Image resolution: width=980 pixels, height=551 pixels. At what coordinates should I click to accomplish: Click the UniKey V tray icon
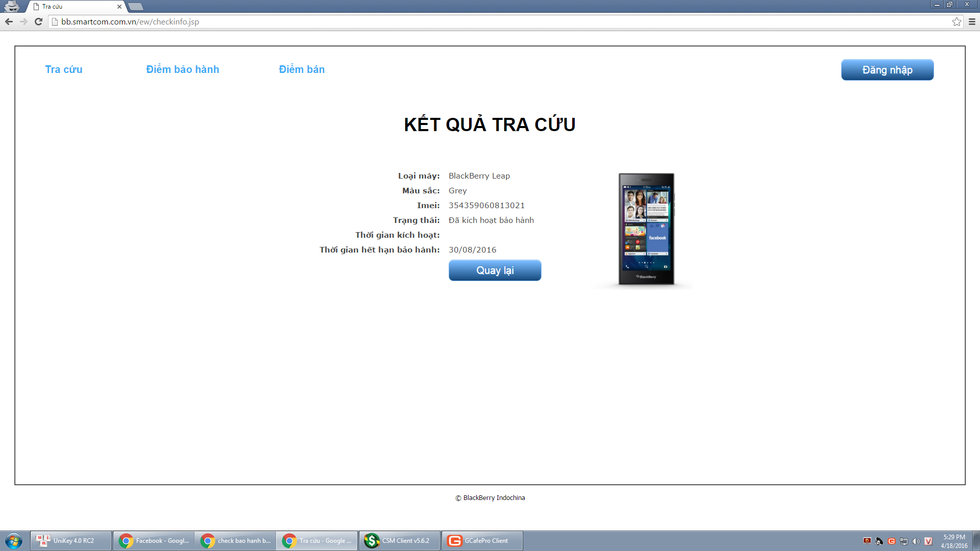point(928,541)
